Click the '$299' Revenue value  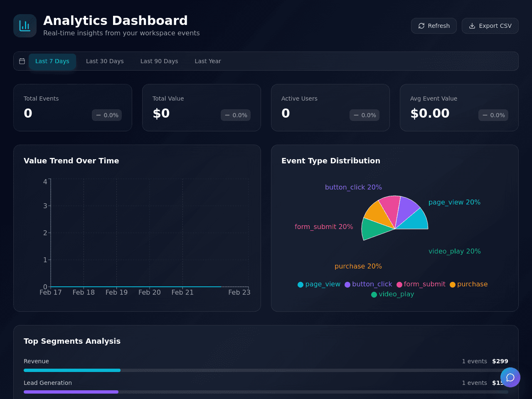[500, 361]
